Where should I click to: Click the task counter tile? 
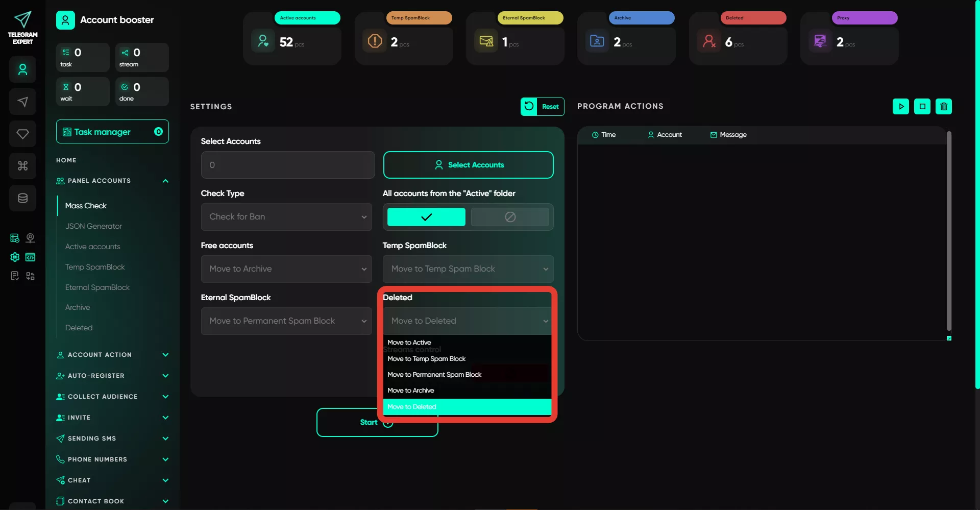(83, 57)
